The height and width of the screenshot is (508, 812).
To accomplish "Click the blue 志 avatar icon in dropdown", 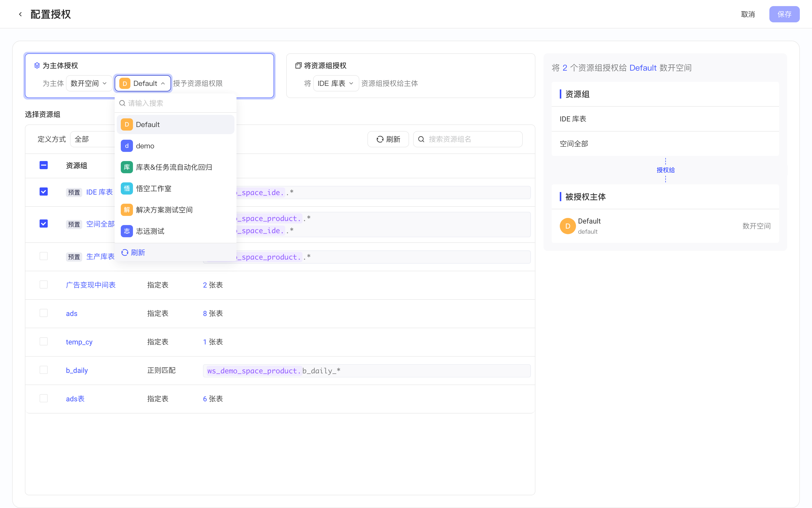I will [x=127, y=231].
